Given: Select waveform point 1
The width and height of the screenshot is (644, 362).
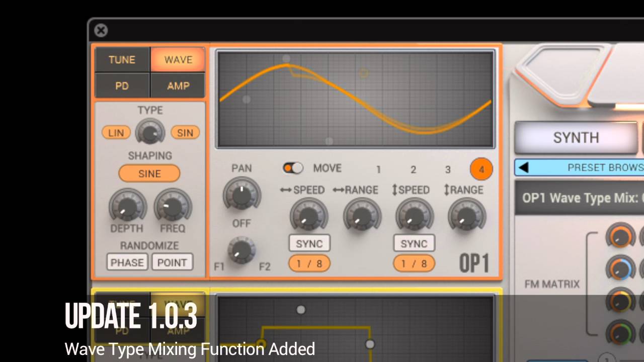Looking at the screenshot, I should point(378,170).
